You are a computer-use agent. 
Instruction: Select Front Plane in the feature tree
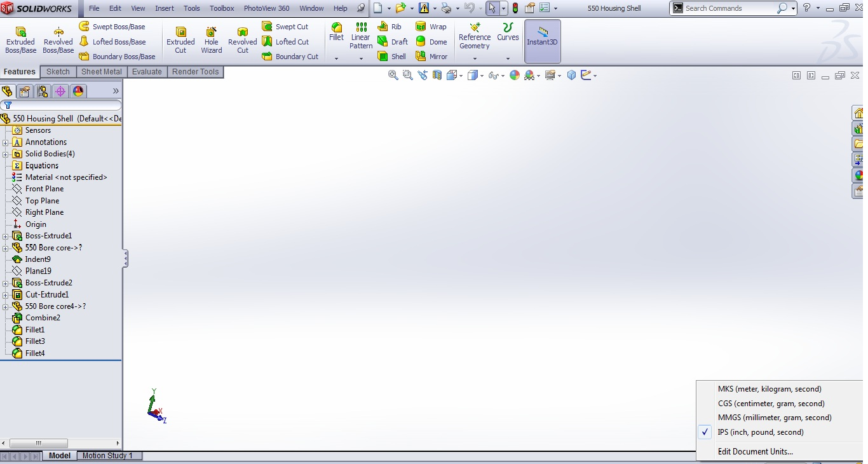pos(44,189)
